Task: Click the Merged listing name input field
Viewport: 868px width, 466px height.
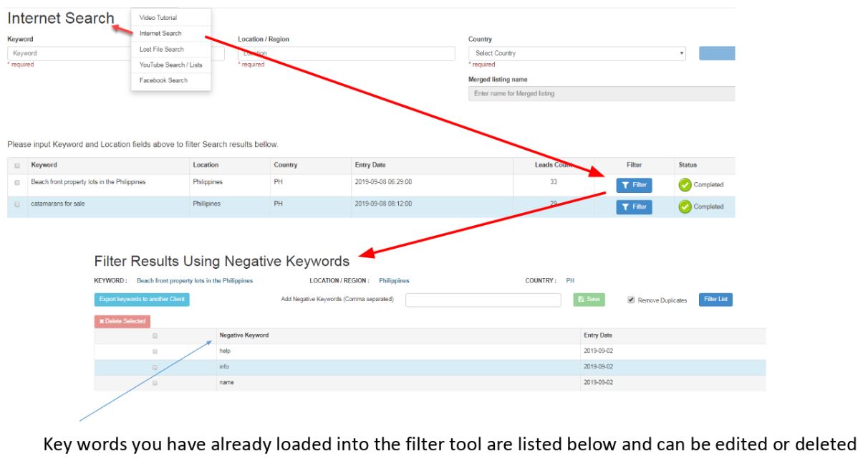Action: [x=602, y=94]
